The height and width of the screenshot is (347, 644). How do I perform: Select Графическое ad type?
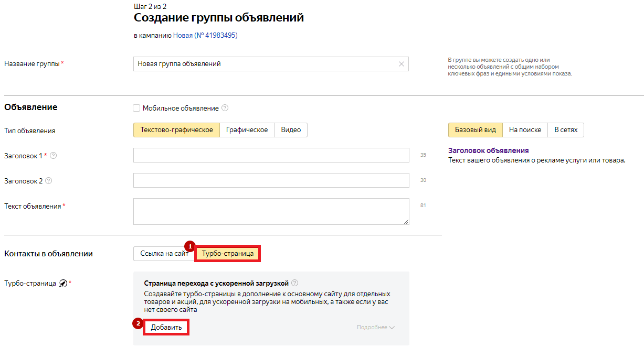pyautogui.click(x=247, y=130)
